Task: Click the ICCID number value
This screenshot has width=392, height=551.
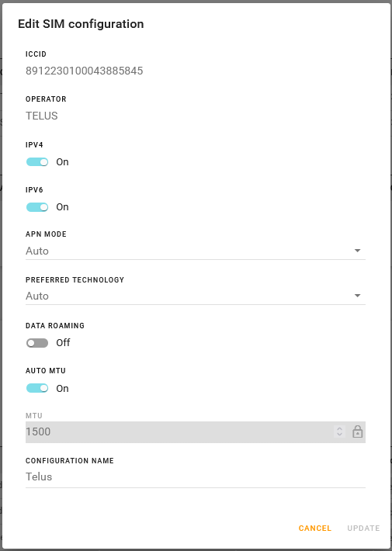Action: [85, 71]
